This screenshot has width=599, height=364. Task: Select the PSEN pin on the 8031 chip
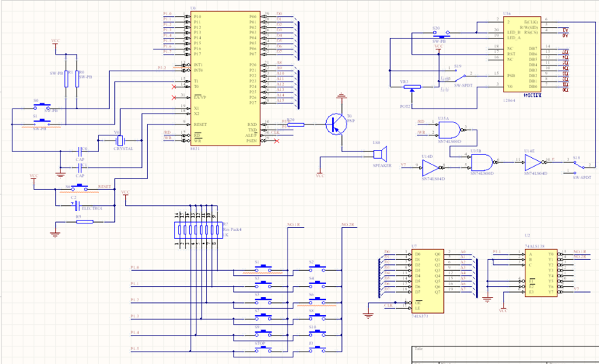251,141
